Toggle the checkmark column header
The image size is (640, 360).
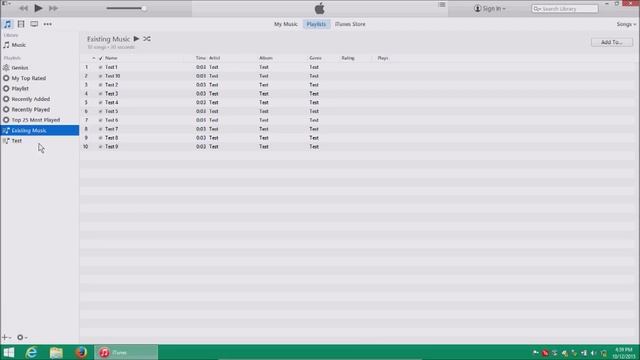point(100,58)
